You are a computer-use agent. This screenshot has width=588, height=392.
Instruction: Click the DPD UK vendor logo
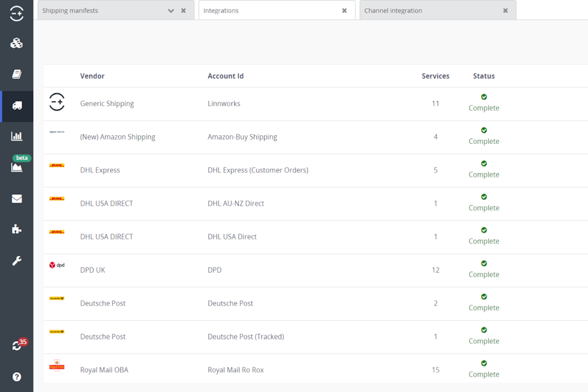57,265
